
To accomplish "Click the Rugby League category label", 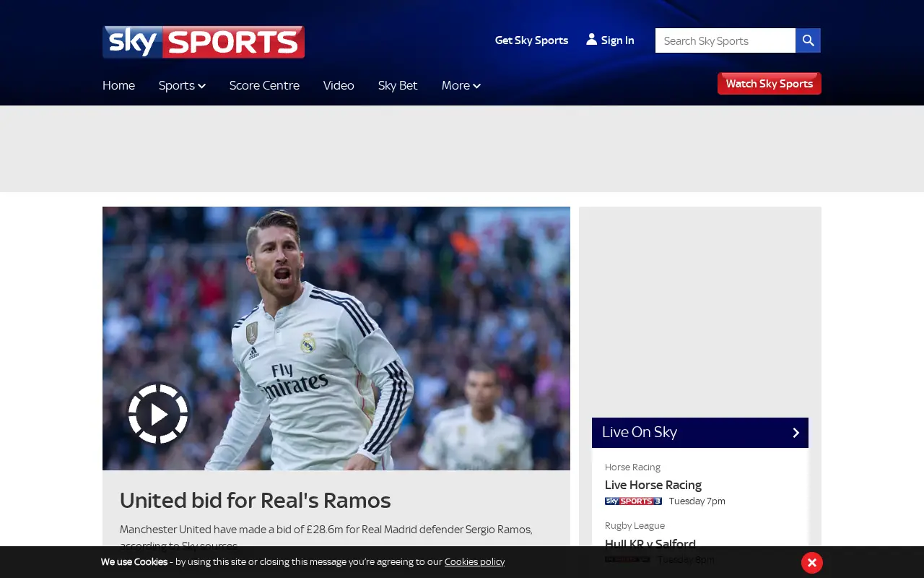I will 635,526.
